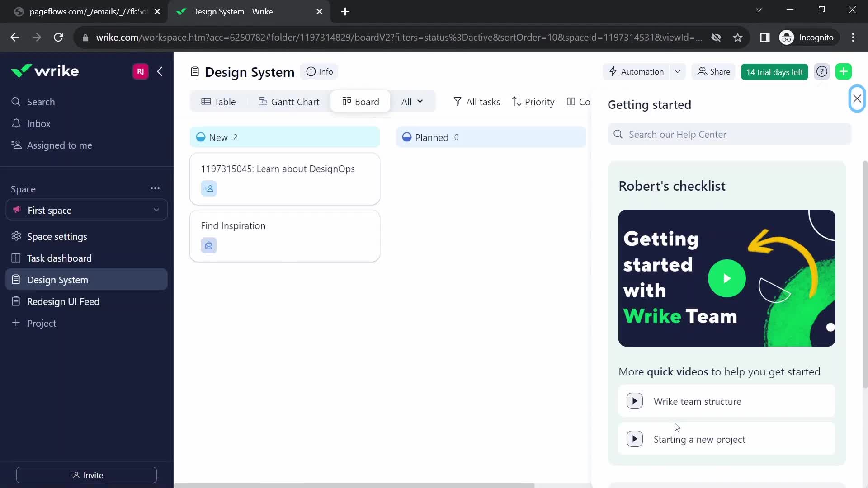The height and width of the screenshot is (488, 868).
Task: Open the Space three-dots menu
Action: (155, 188)
